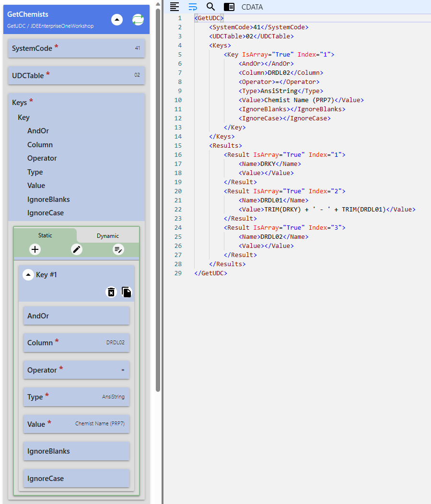This screenshot has height=504, width=431.
Task: Click the <Name>DRKY</Name> code line
Action: [x=270, y=164]
